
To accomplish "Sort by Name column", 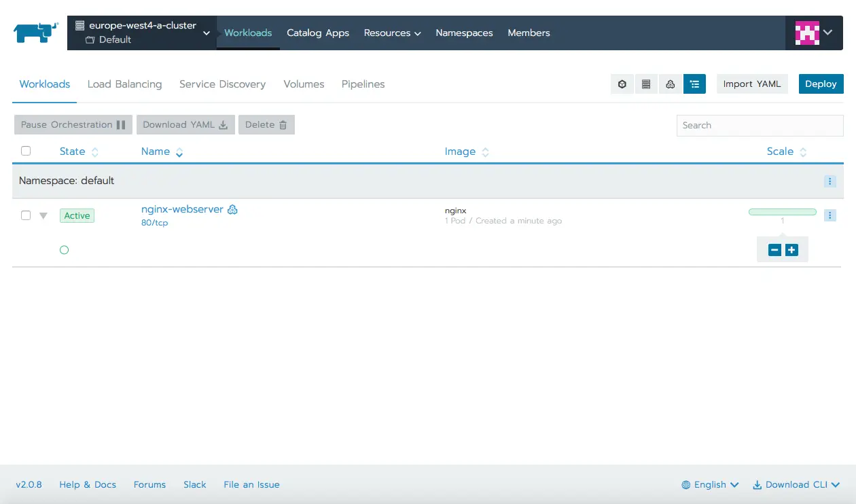I will point(162,151).
